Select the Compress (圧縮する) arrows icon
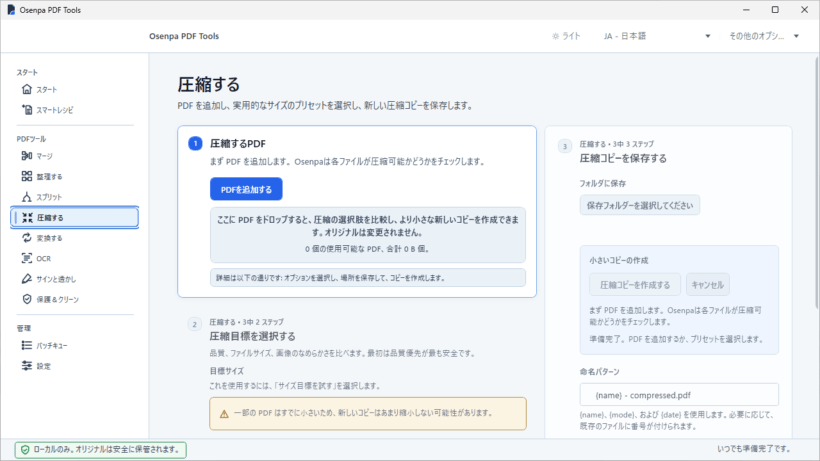 27,217
